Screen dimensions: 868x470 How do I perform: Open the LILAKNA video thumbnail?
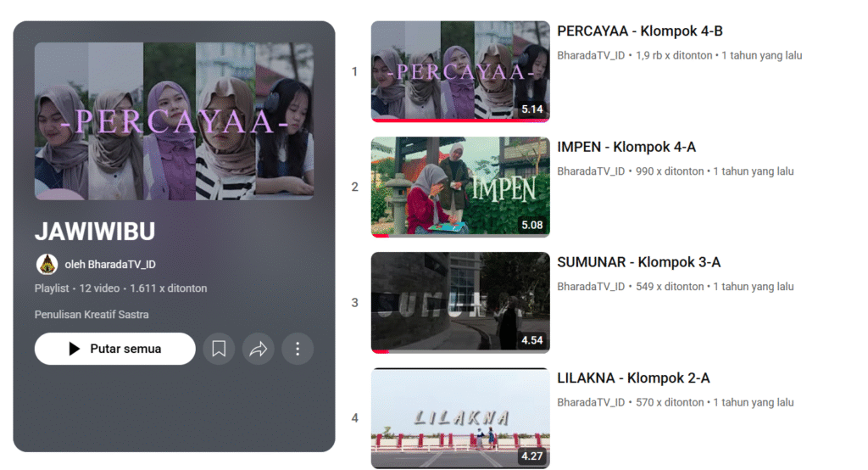[x=459, y=417]
